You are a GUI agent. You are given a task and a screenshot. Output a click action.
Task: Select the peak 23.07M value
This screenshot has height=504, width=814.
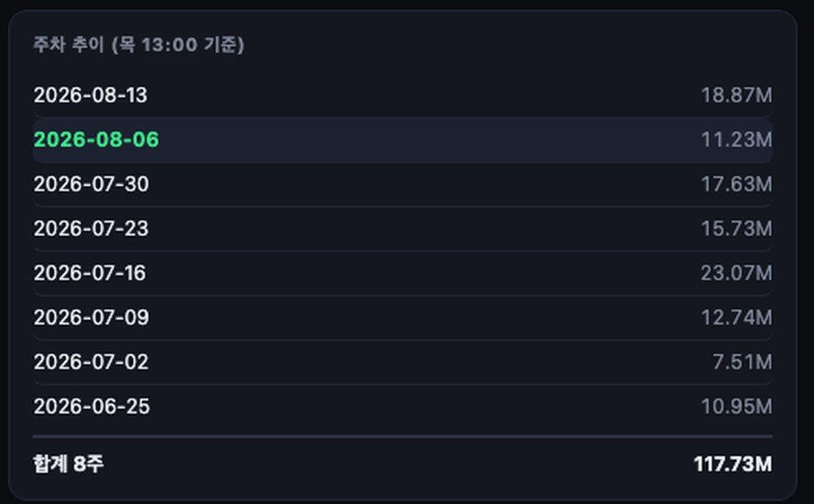[x=736, y=273]
